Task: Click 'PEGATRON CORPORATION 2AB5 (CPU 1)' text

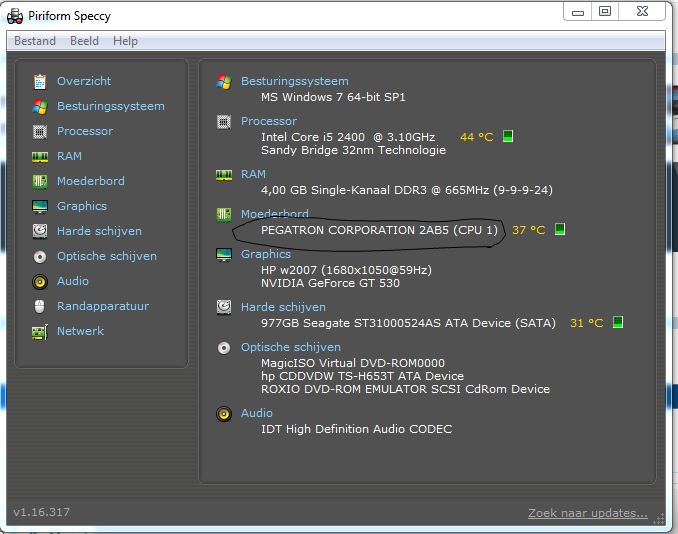Action: point(379,230)
